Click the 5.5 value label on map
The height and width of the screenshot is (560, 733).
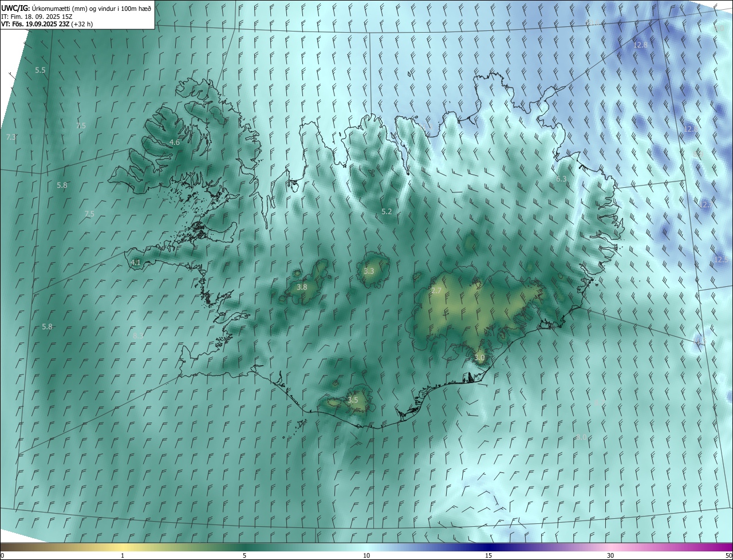[x=40, y=70]
